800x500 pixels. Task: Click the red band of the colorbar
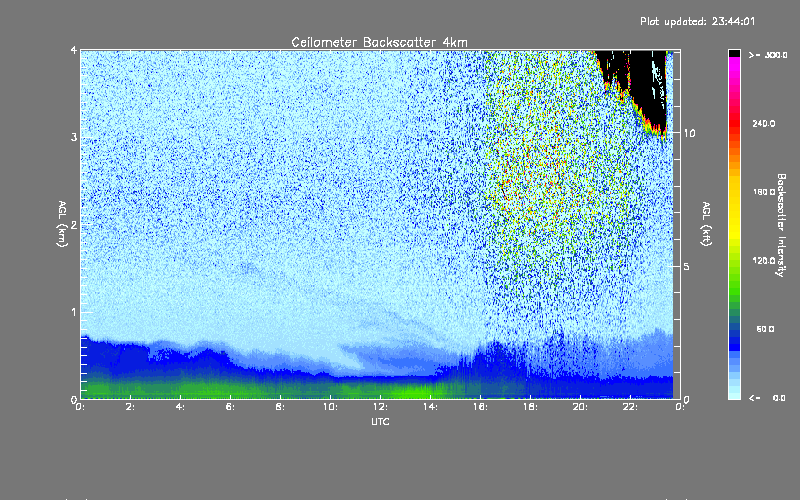pos(734,124)
